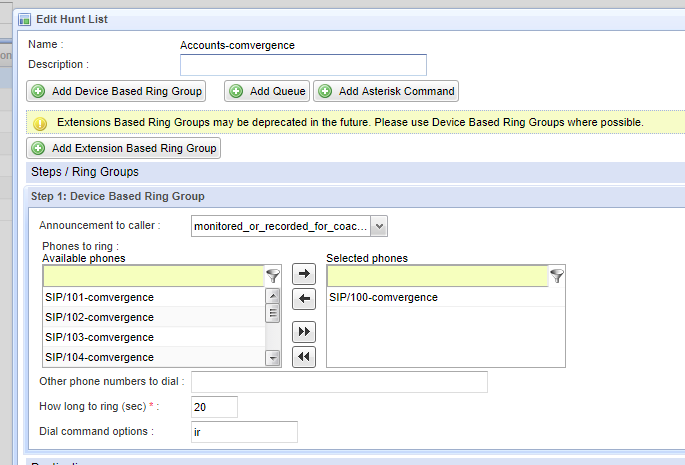Click filter funnel icon above Available phones
The height and width of the screenshot is (465, 685).
click(273, 276)
